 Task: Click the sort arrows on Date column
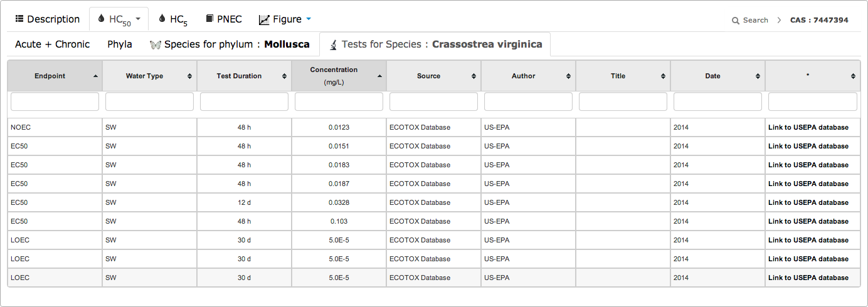tap(758, 76)
